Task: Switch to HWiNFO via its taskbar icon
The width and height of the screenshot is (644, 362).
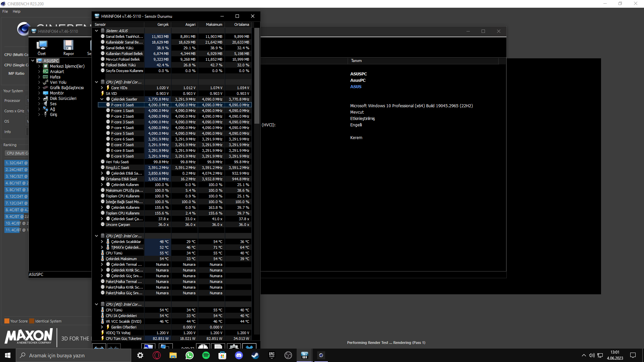Action: pos(305,355)
